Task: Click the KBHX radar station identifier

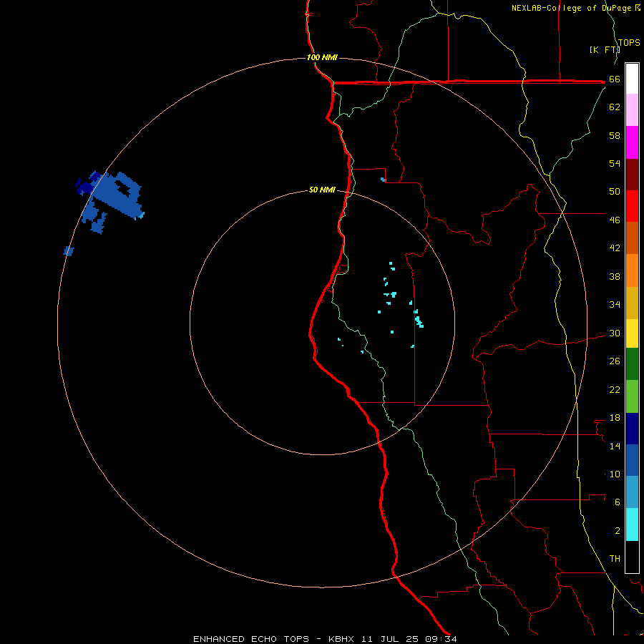Action: click(341, 639)
